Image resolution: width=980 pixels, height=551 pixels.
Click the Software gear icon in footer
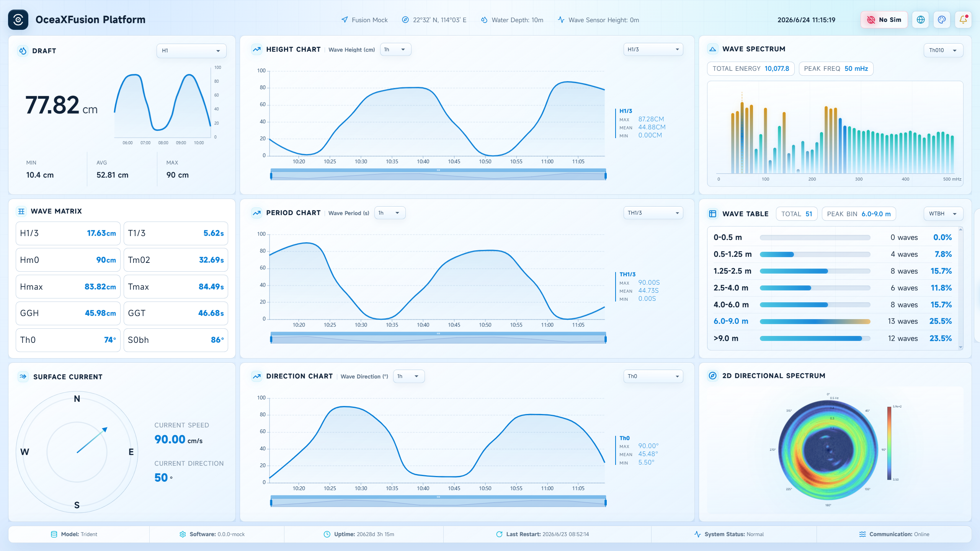(x=183, y=534)
